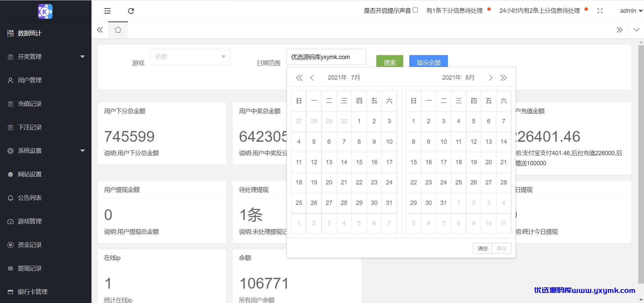This screenshot has width=644, height=303.
Task: Open 游戏管理 in the sidebar
Action: (x=46, y=221)
